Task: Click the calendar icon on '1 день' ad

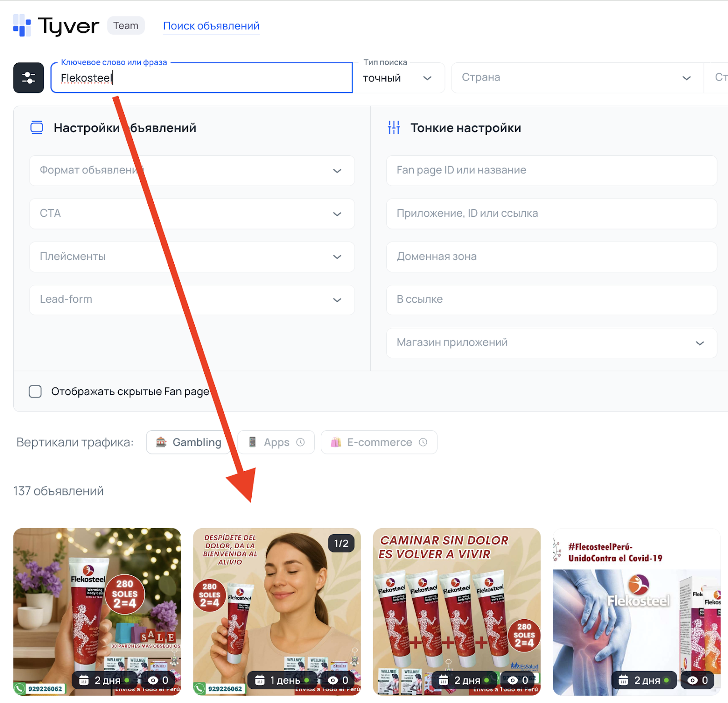Action: point(260,680)
